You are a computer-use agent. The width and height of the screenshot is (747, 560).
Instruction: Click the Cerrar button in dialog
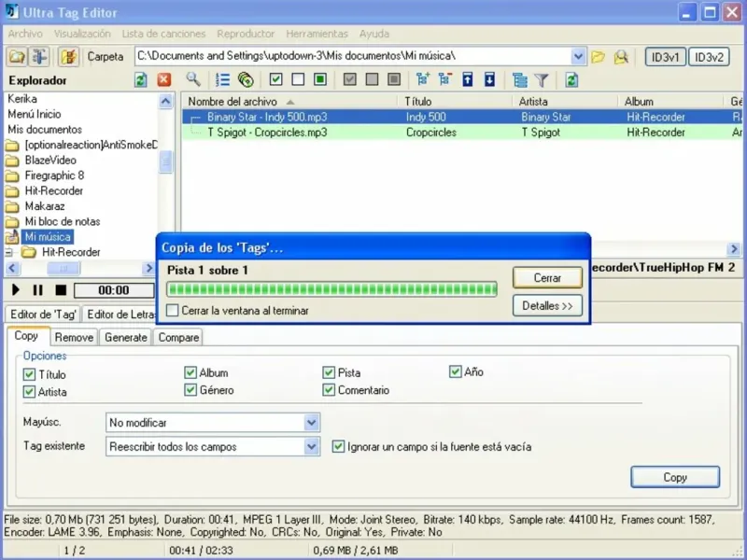(x=547, y=277)
